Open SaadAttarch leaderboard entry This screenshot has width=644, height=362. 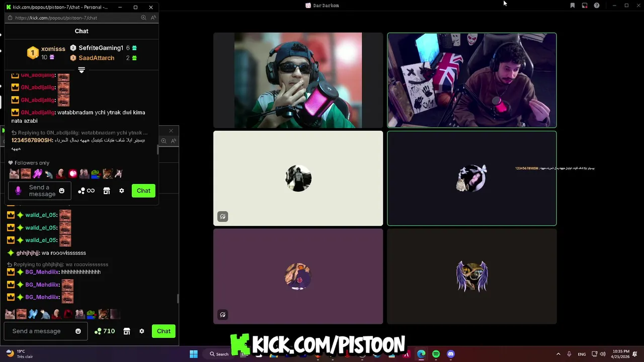(103, 58)
